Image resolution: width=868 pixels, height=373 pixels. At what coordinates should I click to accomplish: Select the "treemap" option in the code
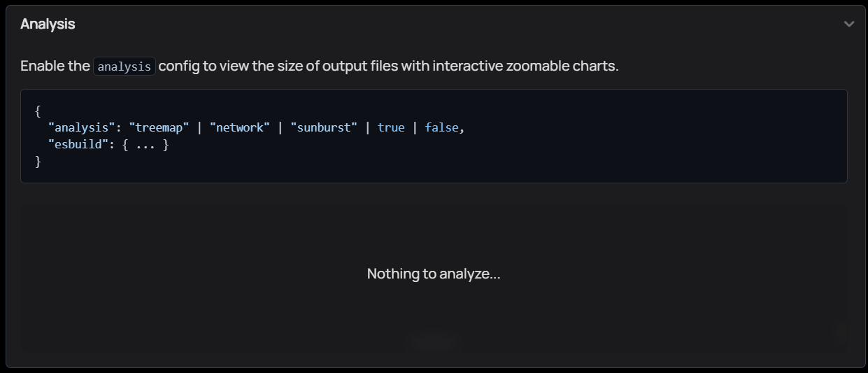[159, 127]
